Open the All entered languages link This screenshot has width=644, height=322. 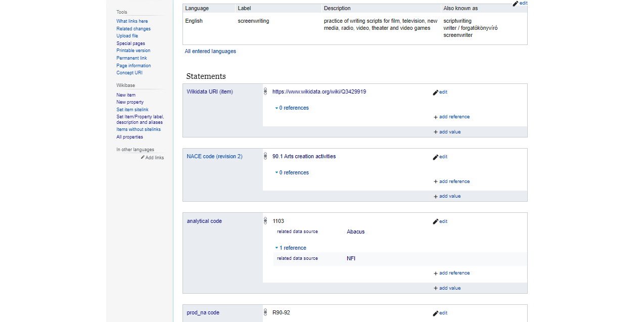pos(210,52)
